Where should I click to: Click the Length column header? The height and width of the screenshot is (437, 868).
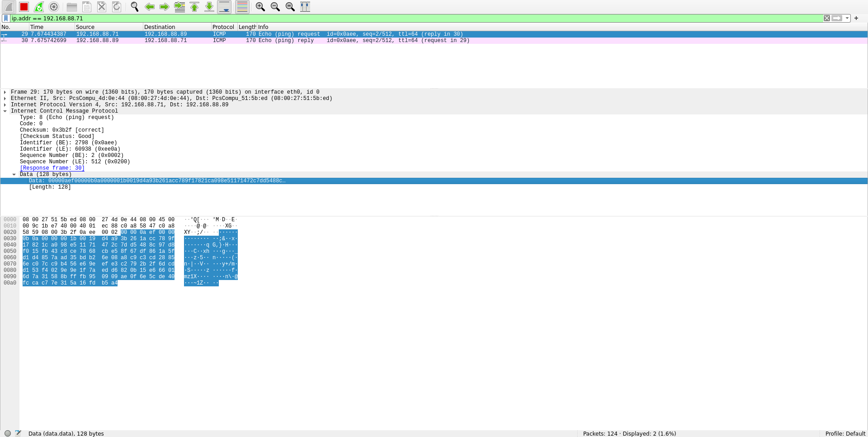point(247,27)
